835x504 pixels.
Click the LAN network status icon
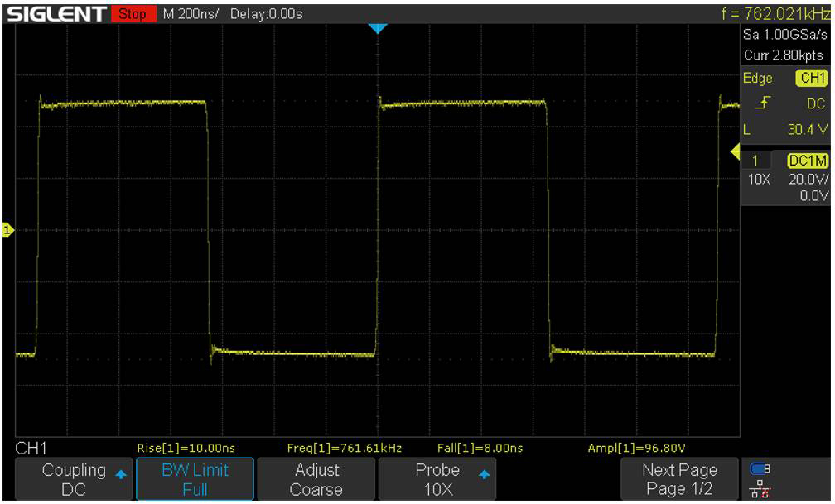click(x=760, y=491)
